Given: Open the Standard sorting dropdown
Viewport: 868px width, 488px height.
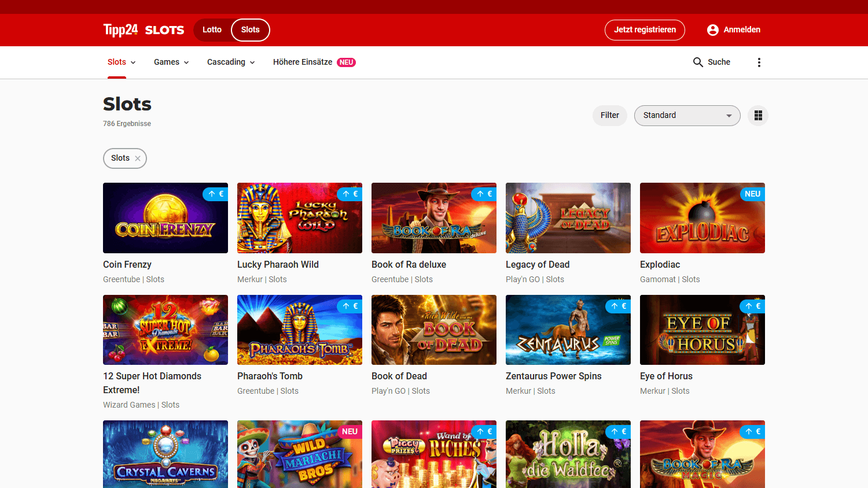Looking at the screenshot, I should (687, 116).
